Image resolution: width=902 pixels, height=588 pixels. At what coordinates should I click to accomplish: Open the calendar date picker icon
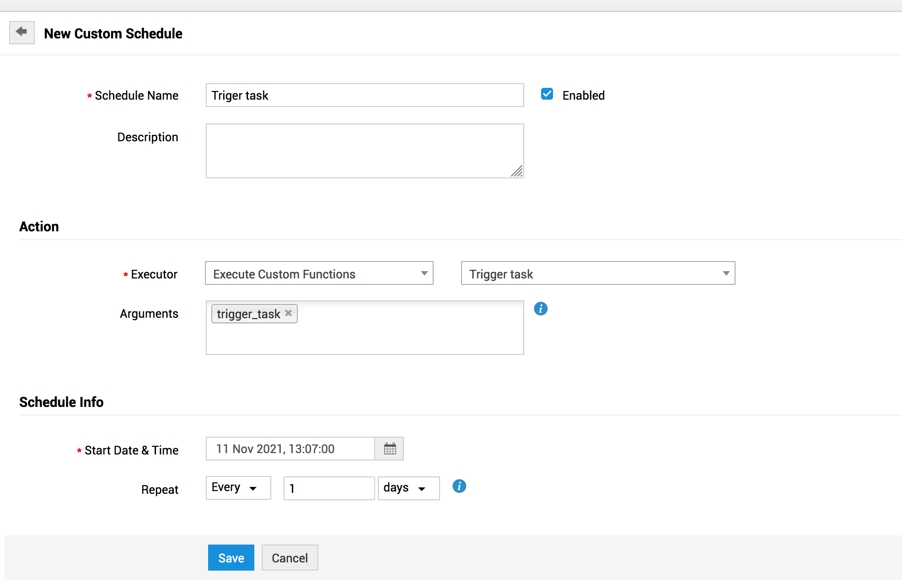pyautogui.click(x=390, y=449)
